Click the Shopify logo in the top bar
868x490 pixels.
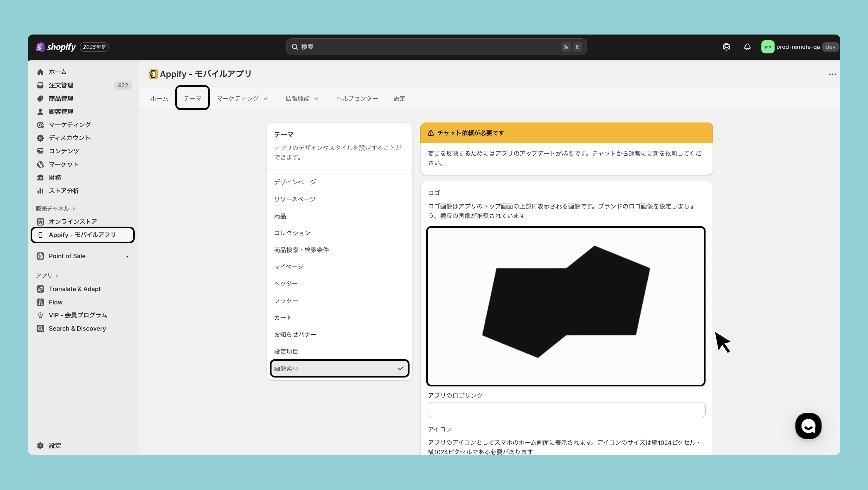56,47
